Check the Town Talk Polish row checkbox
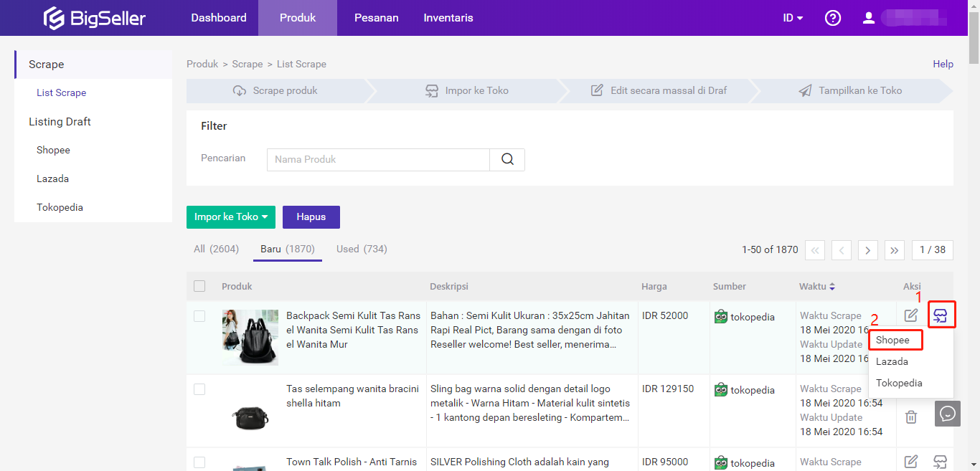The width and height of the screenshot is (980, 471). (199, 462)
